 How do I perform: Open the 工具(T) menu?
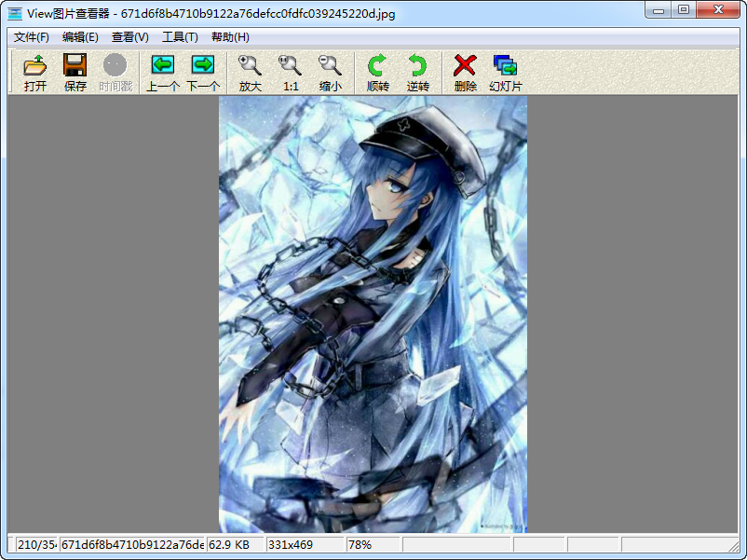point(180,37)
